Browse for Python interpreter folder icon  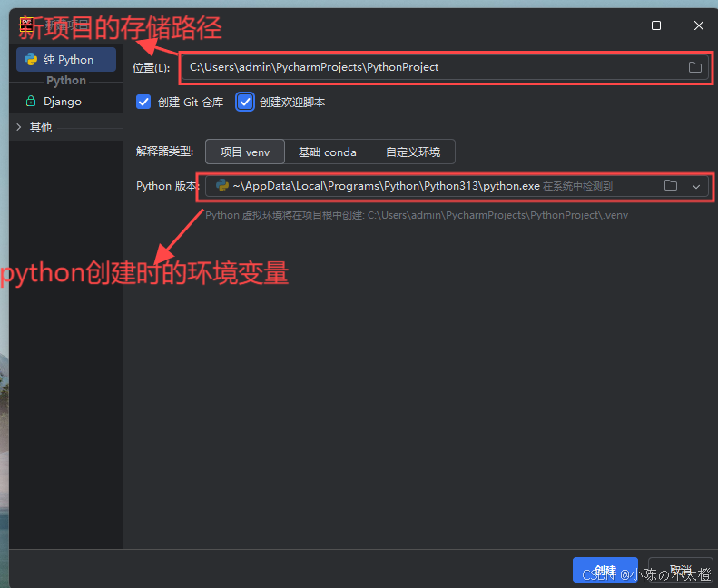click(671, 186)
